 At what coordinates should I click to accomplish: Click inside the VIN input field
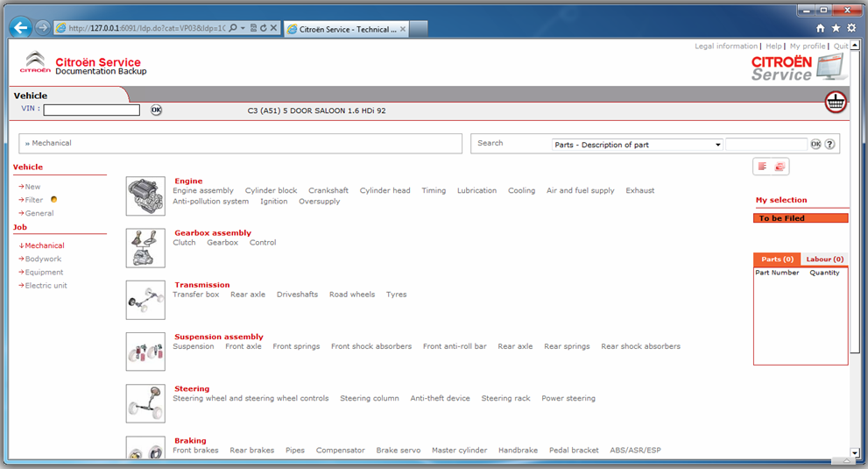(x=91, y=110)
